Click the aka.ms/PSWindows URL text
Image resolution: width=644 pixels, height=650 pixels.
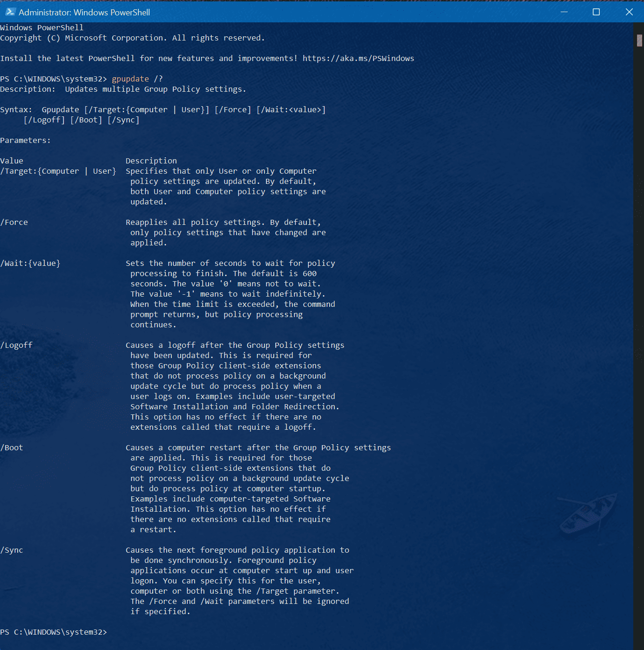coord(358,58)
